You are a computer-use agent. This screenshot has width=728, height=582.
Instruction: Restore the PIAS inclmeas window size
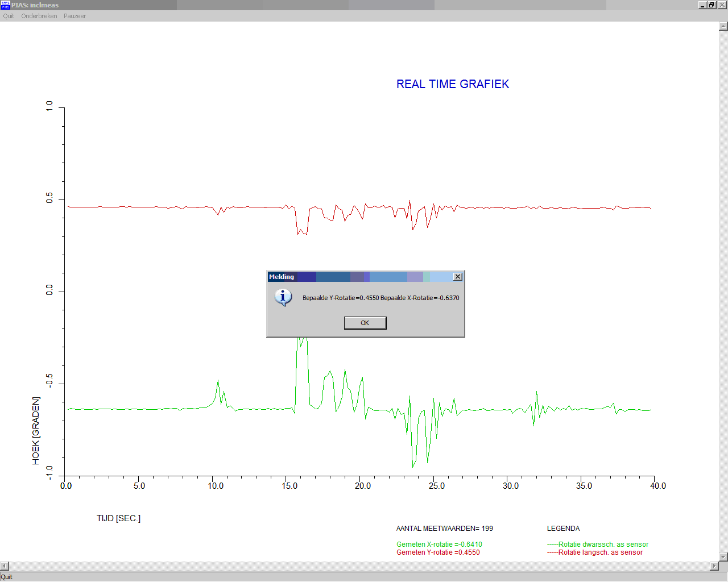(711, 5)
